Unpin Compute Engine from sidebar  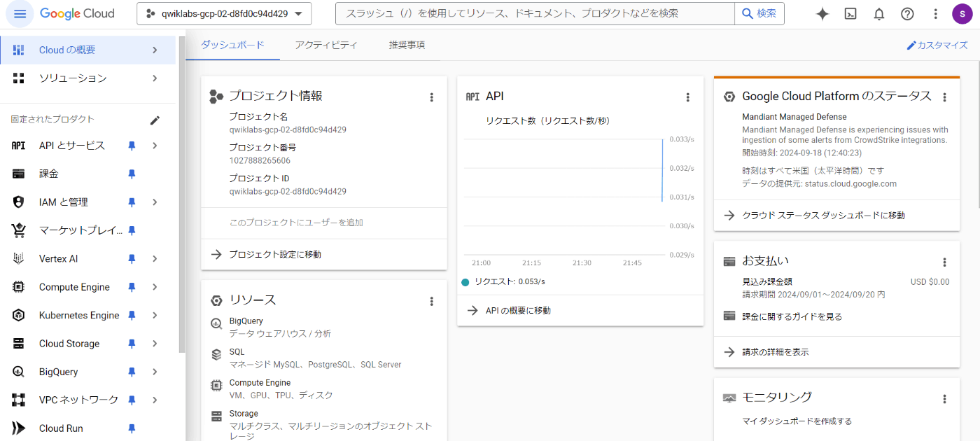[131, 287]
